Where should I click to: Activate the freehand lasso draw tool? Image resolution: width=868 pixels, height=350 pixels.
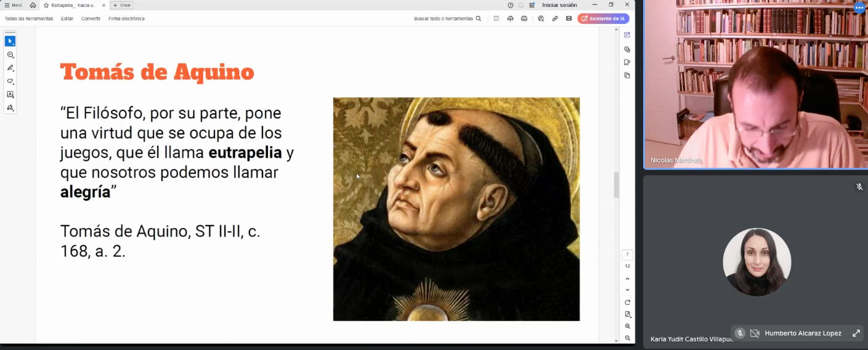(x=10, y=81)
